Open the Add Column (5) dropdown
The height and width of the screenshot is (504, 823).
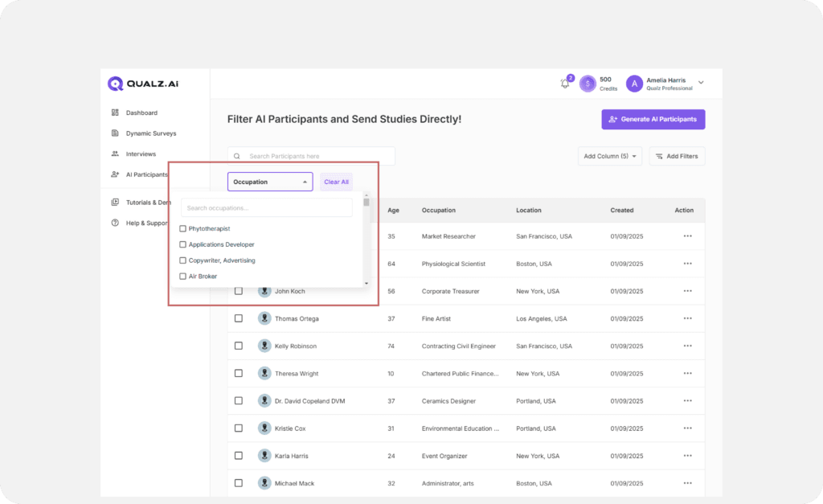pyautogui.click(x=609, y=156)
